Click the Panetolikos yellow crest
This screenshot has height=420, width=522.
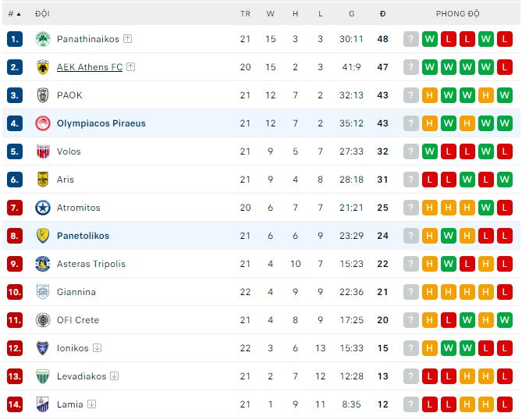tap(43, 236)
